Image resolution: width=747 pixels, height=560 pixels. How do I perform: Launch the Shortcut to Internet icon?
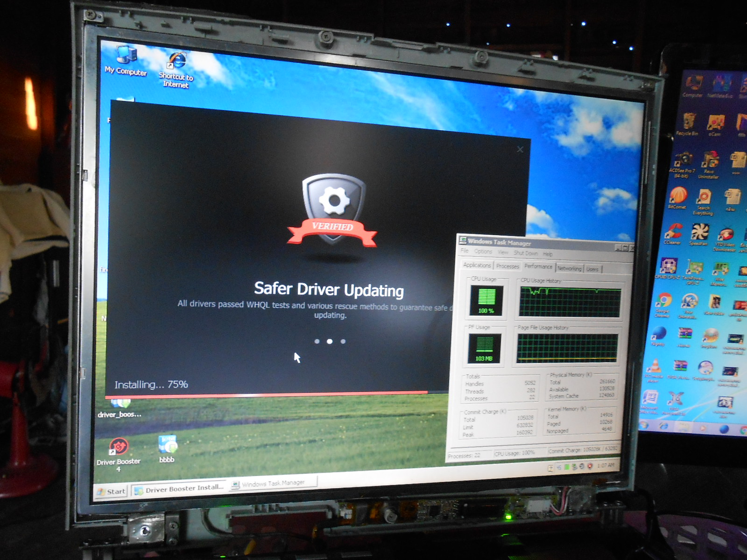(x=176, y=70)
